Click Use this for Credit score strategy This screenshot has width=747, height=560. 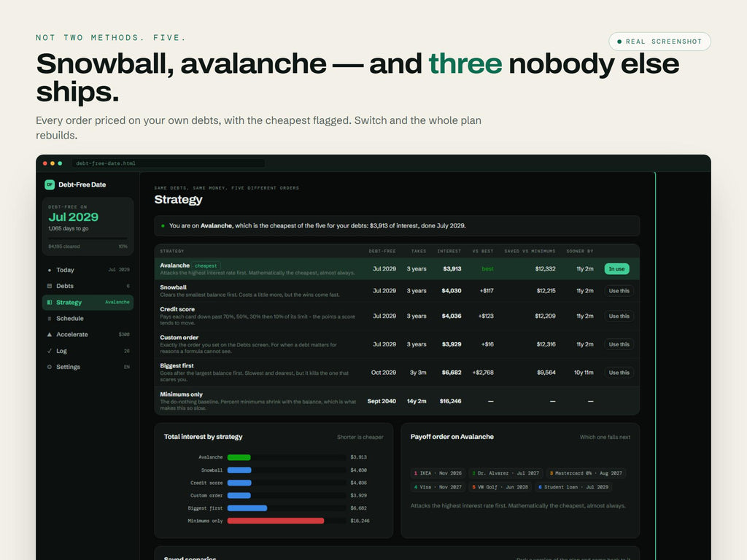pyautogui.click(x=619, y=316)
